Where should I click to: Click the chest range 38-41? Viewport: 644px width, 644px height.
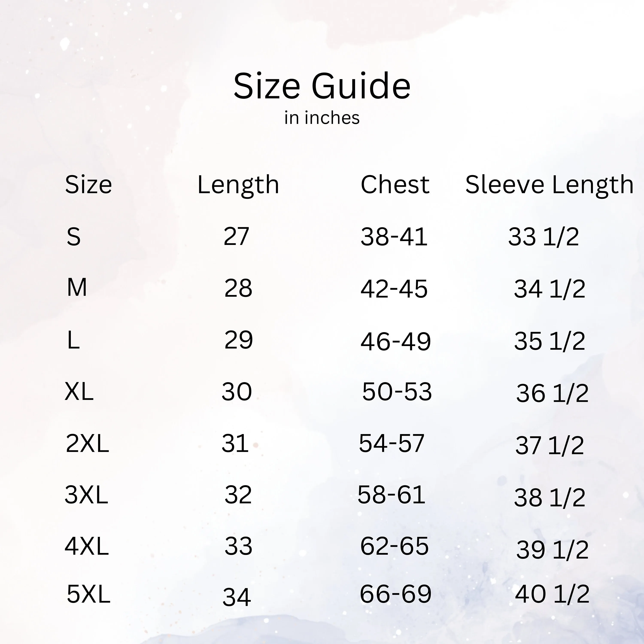tap(394, 237)
